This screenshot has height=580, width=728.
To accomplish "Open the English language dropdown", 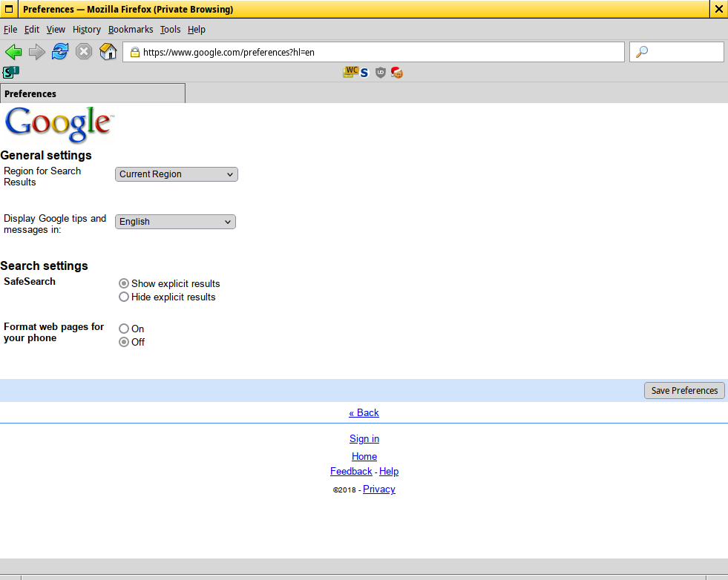I will 175,222.
